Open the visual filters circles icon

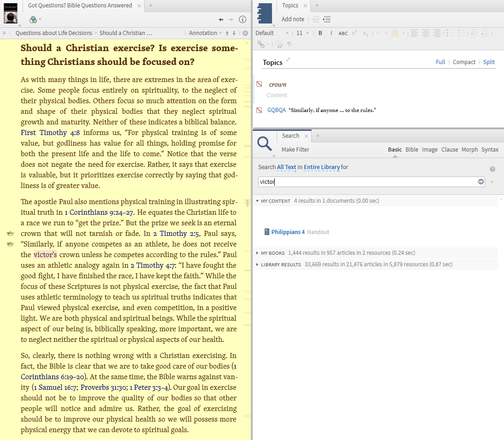33,20
